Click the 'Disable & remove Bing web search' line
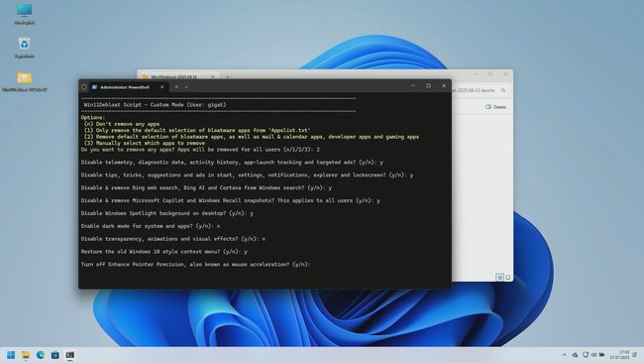Image resolution: width=644 pixels, height=363 pixels. click(206, 187)
